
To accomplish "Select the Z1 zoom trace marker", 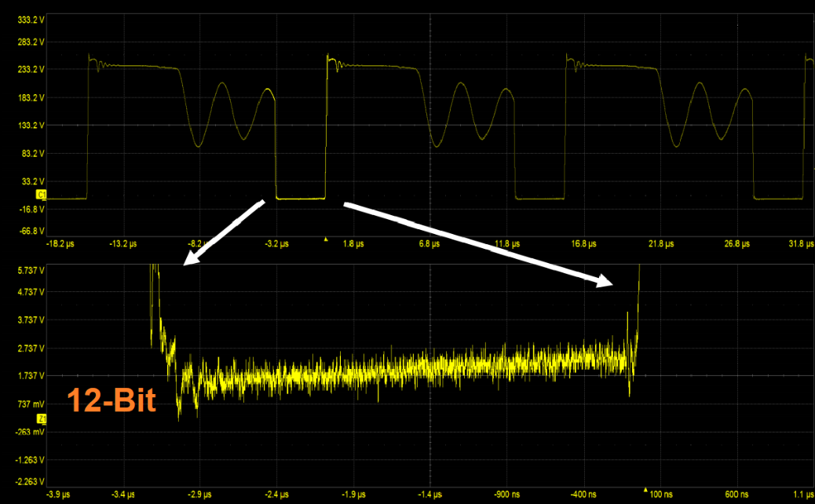I will [x=42, y=418].
